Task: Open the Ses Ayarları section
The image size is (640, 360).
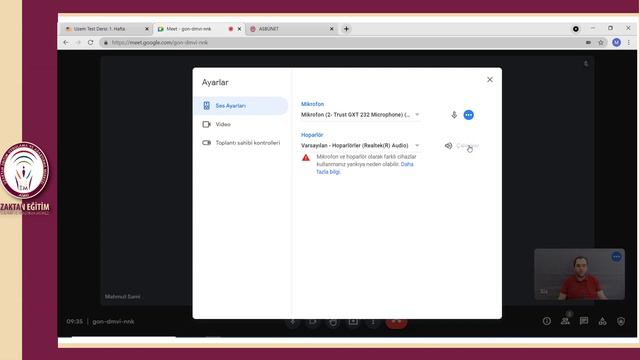Action: [x=241, y=106]
